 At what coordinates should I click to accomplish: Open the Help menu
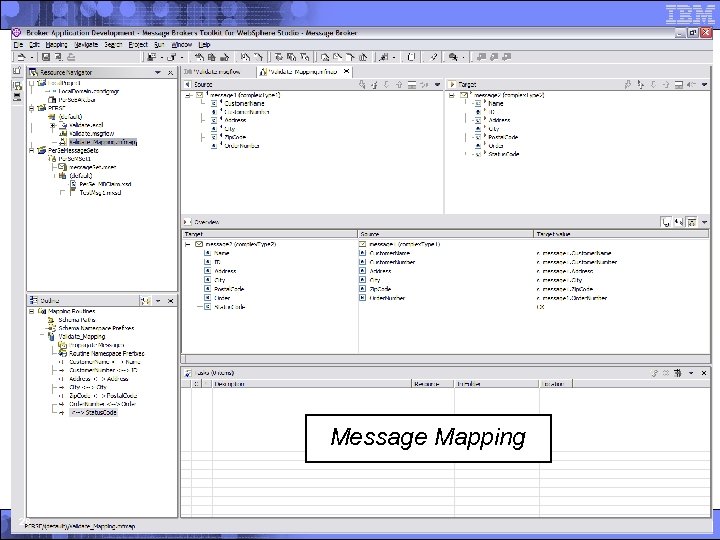click(x=204, y=45)
